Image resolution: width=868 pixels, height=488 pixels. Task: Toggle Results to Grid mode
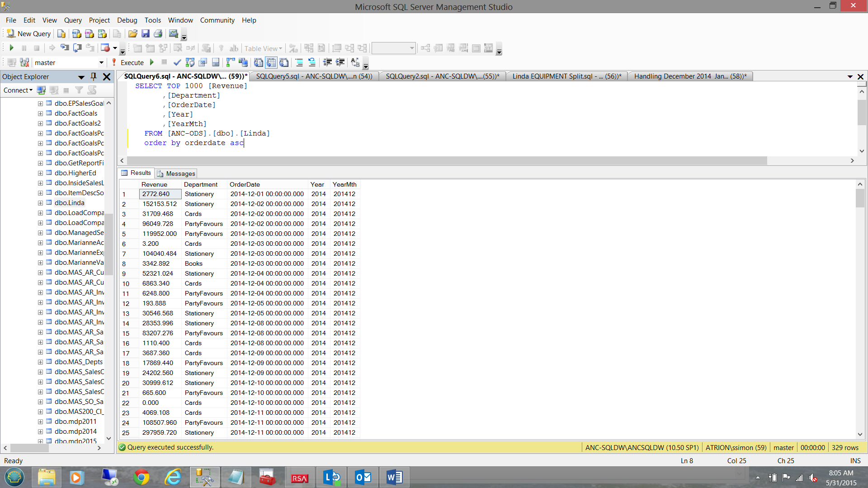tap(271, 62)
